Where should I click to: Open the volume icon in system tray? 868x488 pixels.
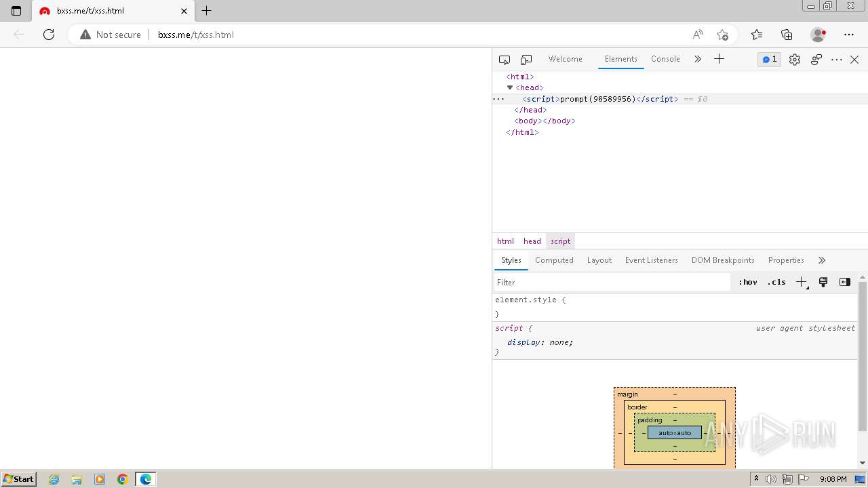point(771,479)
